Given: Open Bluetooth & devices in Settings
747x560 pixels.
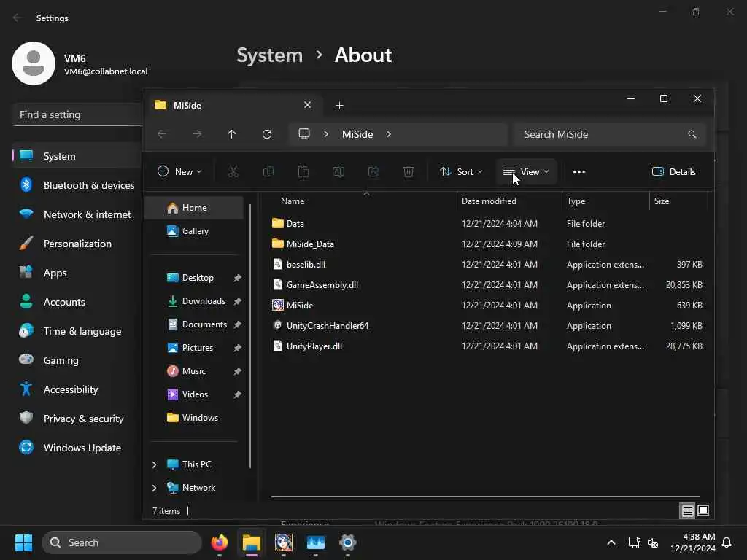Looking at the screenshot, I should click(x=77, y=185).
